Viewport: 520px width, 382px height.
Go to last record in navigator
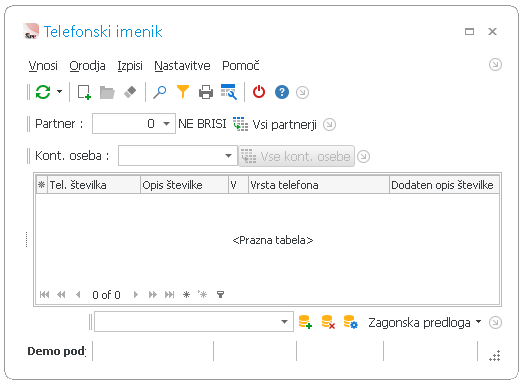169,295
